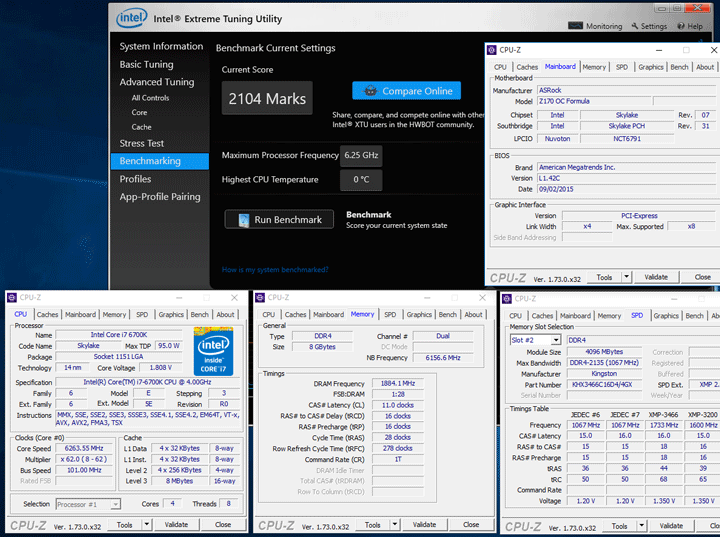Open Slot #2 memory slot dropdown

tap(535, 340)
